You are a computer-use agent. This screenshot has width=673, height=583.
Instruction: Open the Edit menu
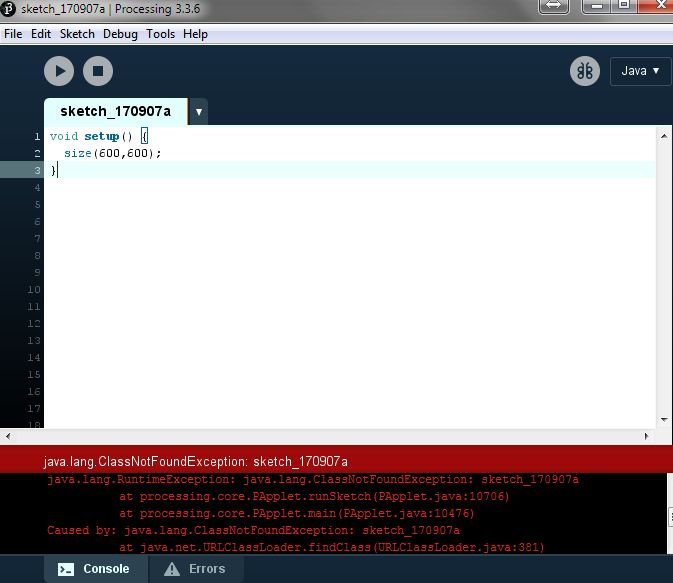point(41,34)
